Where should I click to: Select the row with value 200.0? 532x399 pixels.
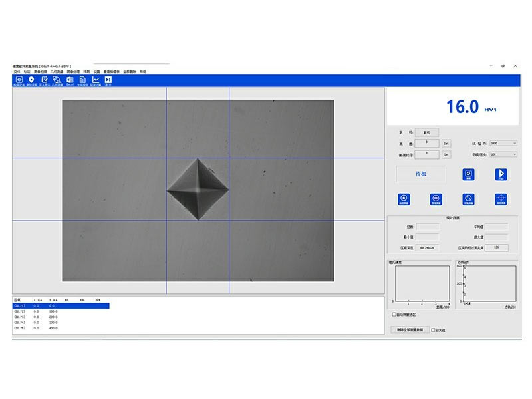point(53,317)
